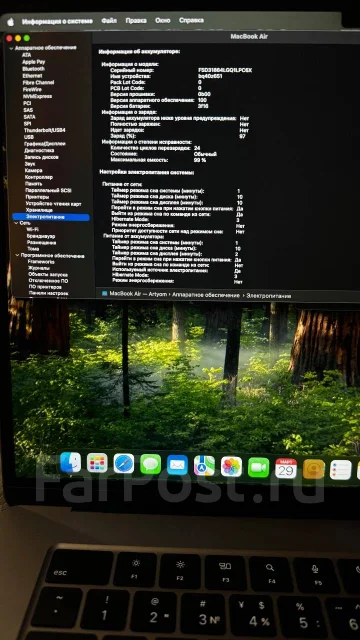Open the Apple menu

tap(10, 22)
